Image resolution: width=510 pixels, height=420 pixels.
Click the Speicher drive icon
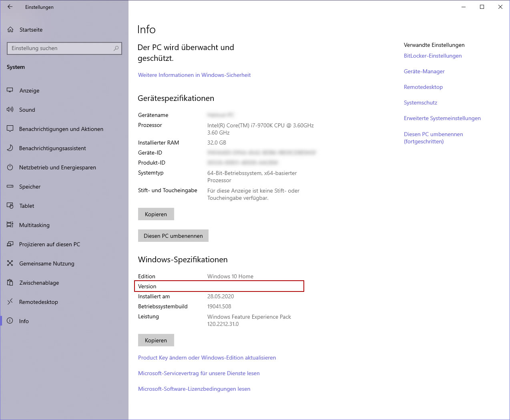pyautogui.click(x=10, y=187)
